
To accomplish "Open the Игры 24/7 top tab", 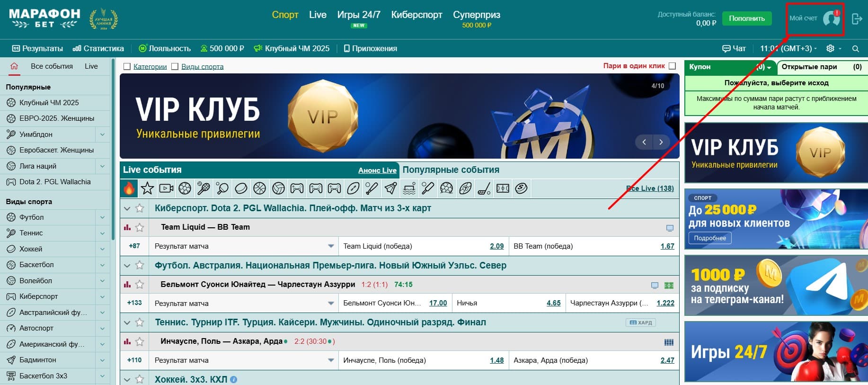I will (359, 15).
